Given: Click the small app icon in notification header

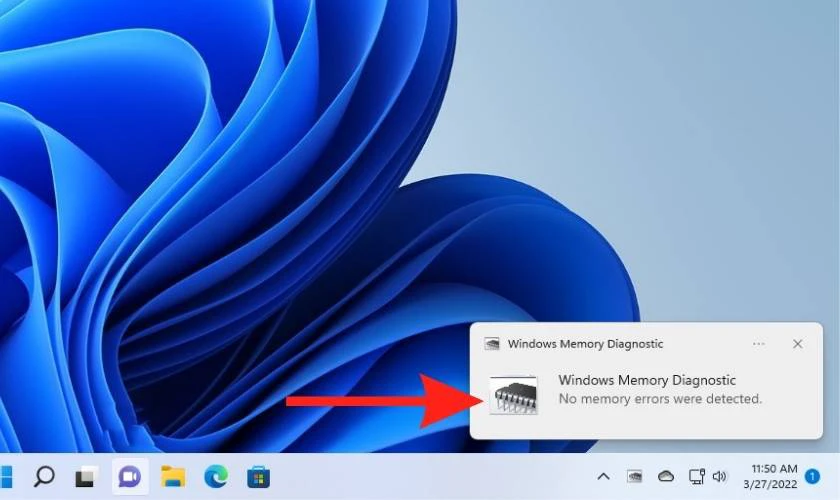Looking at the screenshot, I should pyautogui.click(x=492, y=344).
